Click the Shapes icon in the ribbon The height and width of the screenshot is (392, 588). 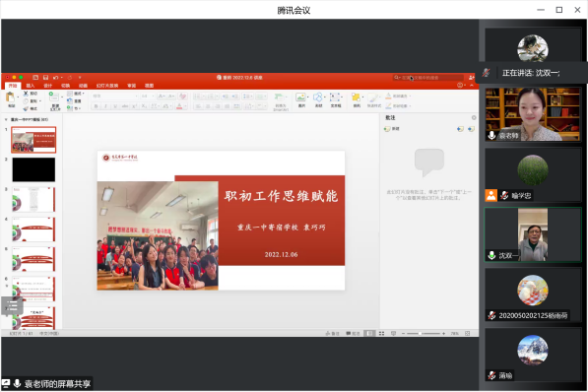point(318,98)
